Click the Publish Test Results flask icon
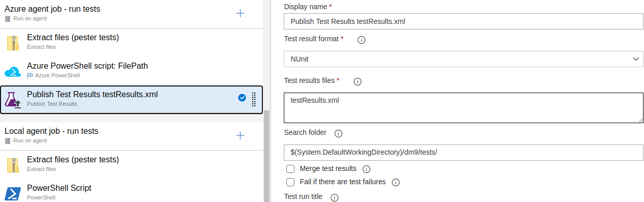 click(13, 99)
